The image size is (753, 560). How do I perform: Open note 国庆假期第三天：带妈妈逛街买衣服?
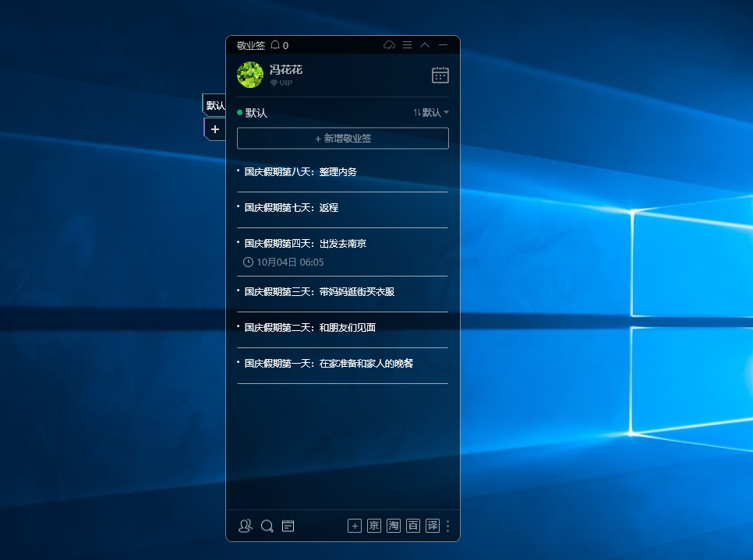click(x=342, y=292)
